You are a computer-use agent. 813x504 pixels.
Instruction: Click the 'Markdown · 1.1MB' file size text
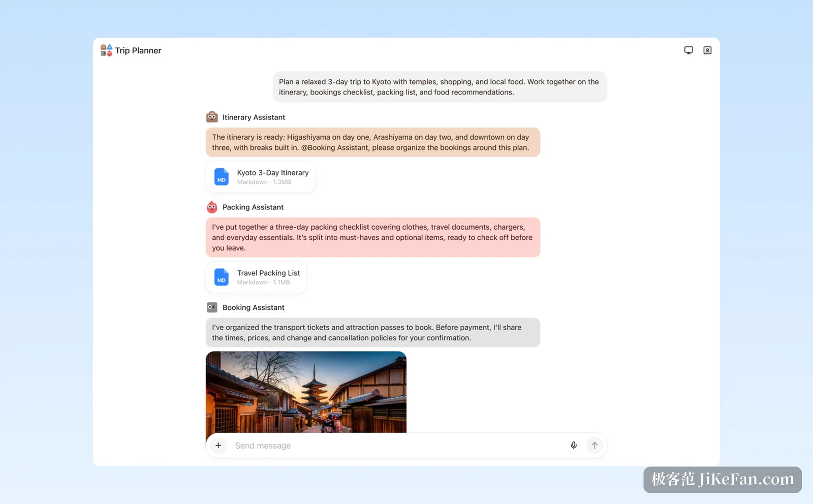click(x=263, y=282)
